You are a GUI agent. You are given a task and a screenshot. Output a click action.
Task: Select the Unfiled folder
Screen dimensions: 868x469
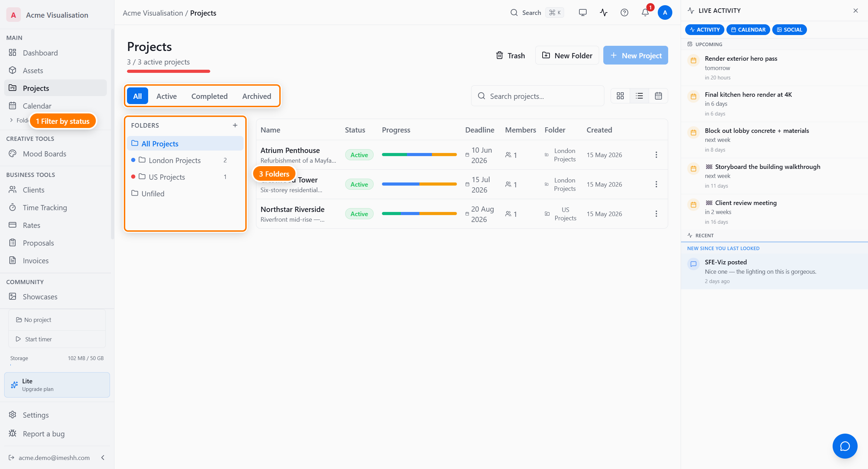click(x=185, y=194)
